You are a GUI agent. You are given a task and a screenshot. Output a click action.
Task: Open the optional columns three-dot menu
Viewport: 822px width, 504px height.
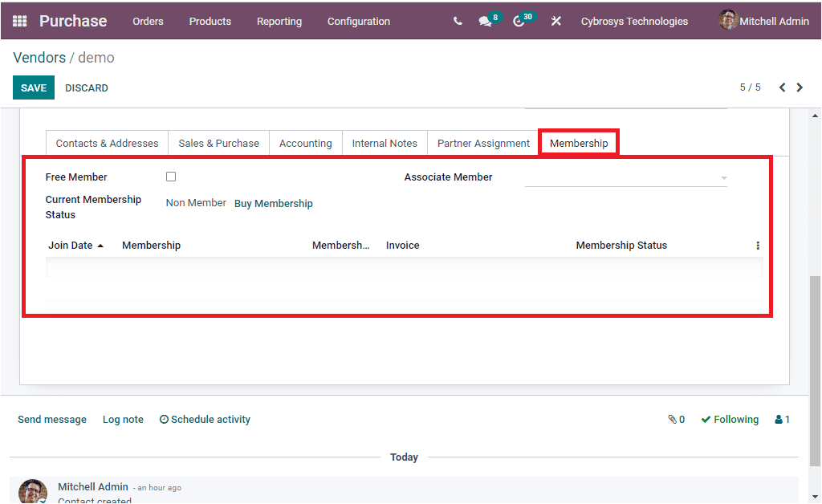coord(758,245)
